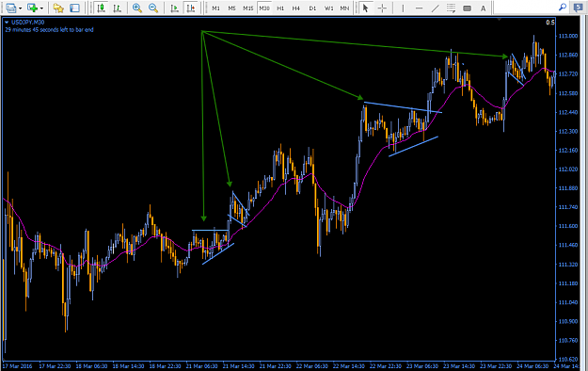
Task: Click the 112.160 price scale label
Action: tap(568, 151)
